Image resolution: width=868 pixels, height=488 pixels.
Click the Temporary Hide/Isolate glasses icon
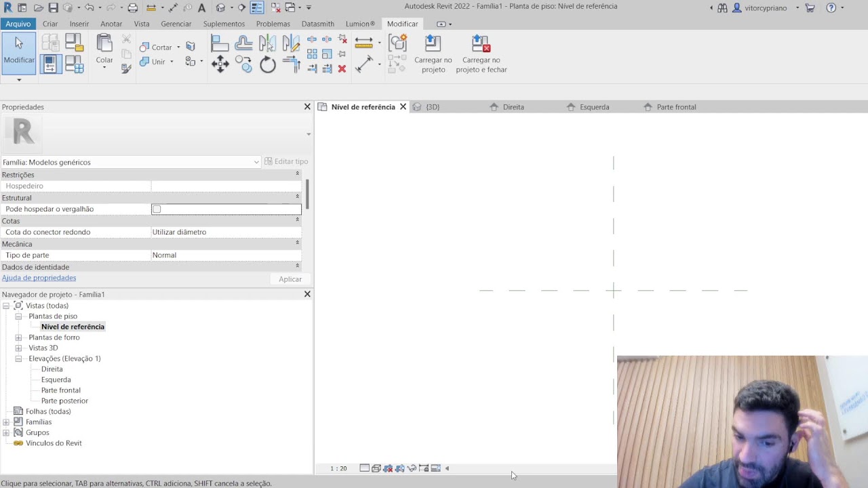[x=412, y=468]
